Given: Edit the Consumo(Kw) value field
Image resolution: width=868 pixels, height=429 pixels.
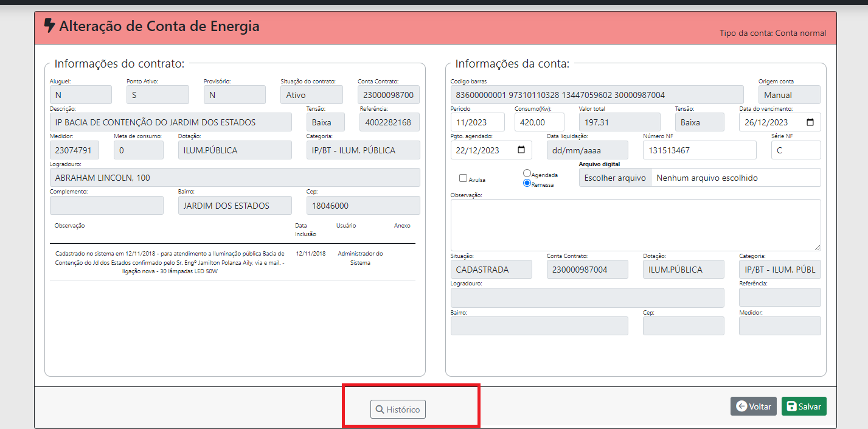Looking at the screenshot, I should point(539,122).
